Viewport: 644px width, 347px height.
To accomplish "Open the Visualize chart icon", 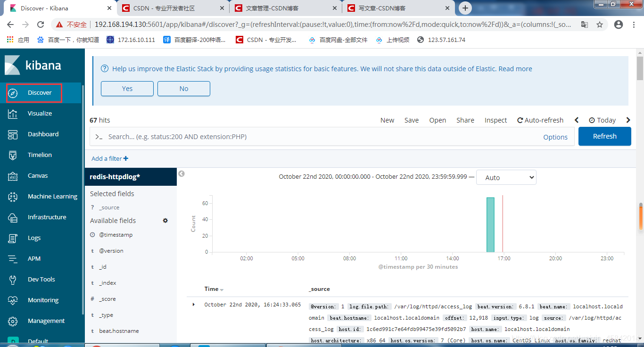I will 13,114.
